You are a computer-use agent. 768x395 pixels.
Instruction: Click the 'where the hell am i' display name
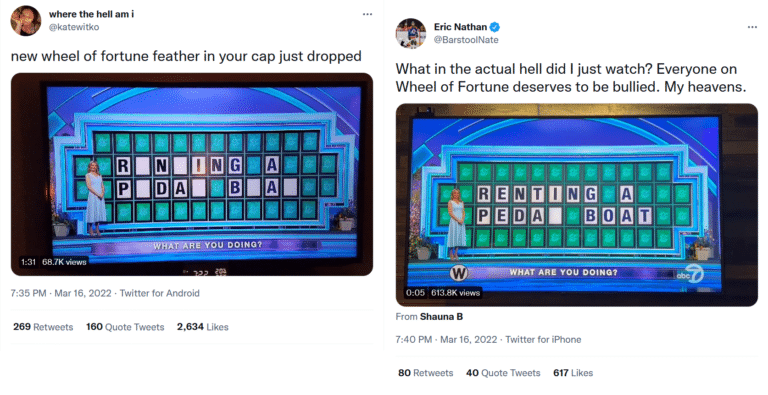point(91,14)
